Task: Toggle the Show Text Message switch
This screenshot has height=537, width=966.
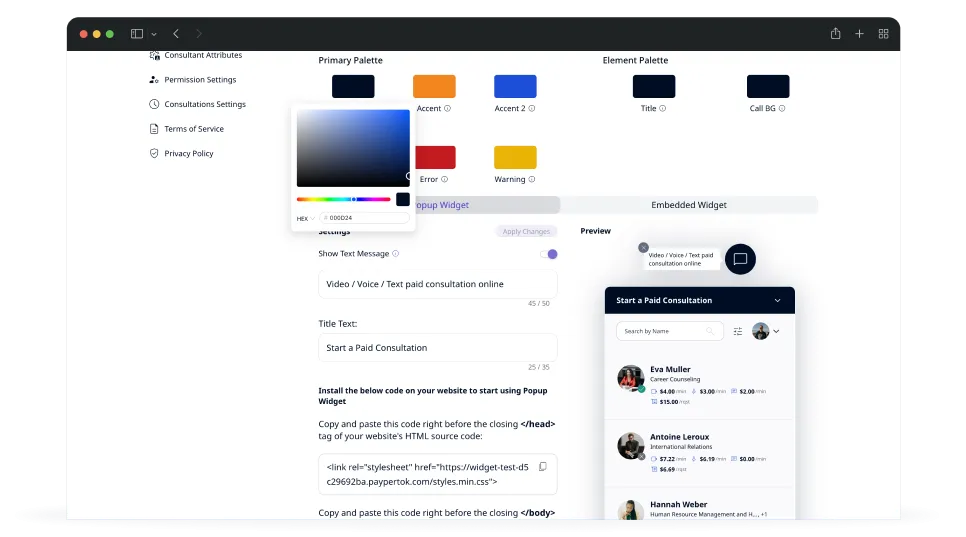Action: (x=548, y=254)
